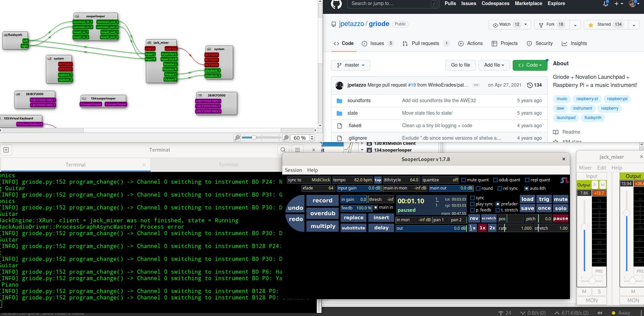This screenshot has width=644, height=316.
Task: Expand the commit message ellipsis
Action: click(476, 85)
